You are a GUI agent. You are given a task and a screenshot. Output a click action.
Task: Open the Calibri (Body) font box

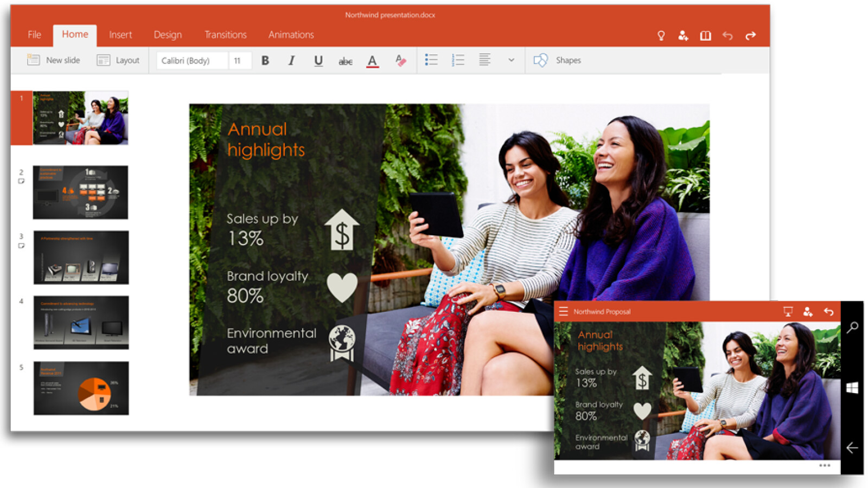click(x=192, y=60)
